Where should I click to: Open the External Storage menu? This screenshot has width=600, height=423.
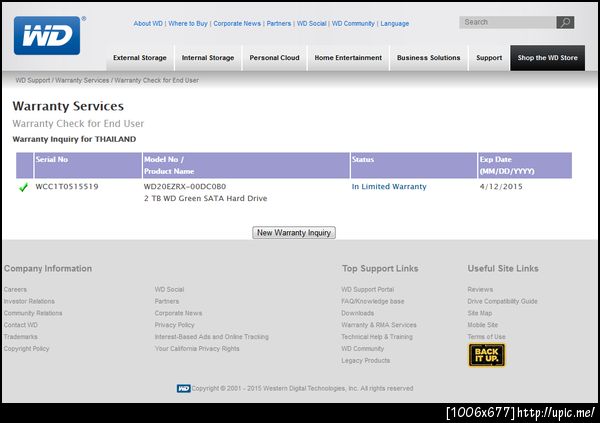pos(140,58)
